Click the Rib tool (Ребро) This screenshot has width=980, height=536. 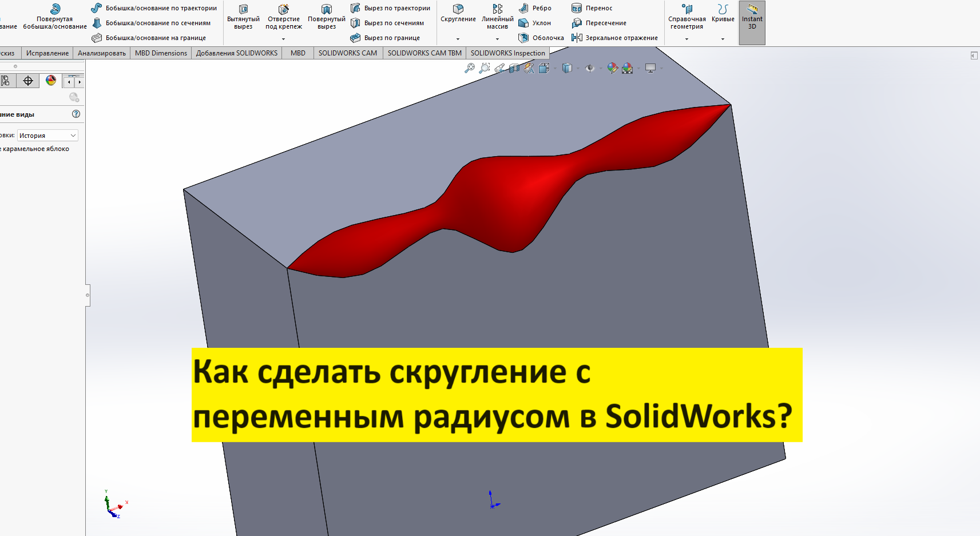click(x=535, y=8)
